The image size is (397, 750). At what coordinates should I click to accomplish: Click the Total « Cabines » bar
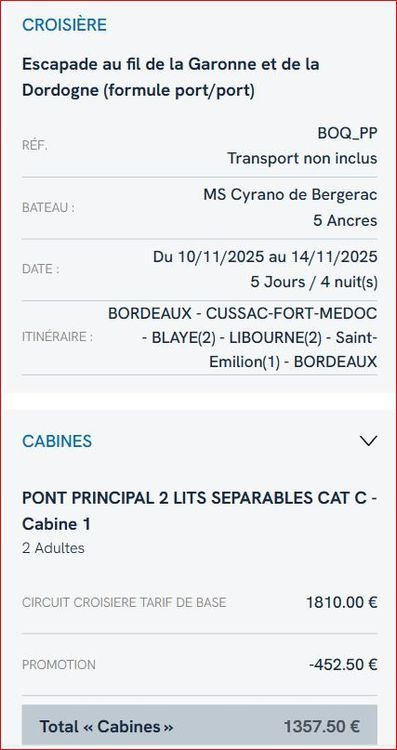pos(199,727)
